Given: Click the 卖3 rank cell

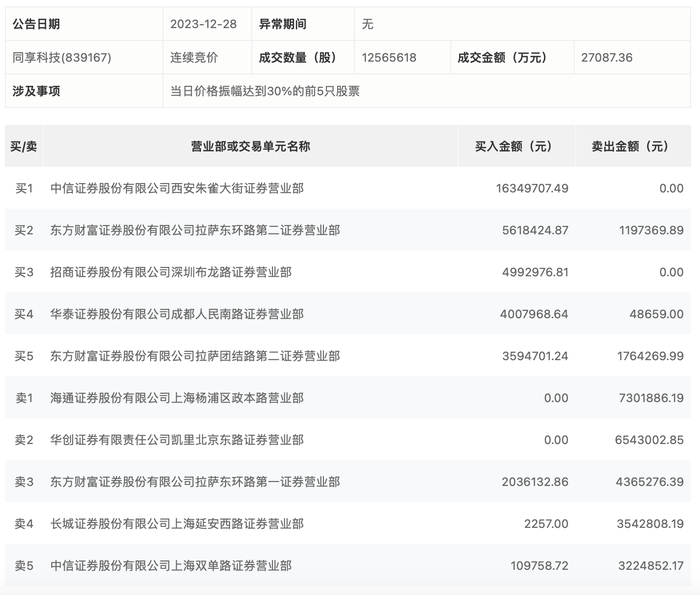Looking at the screenshot, I should tap(24, 482).
